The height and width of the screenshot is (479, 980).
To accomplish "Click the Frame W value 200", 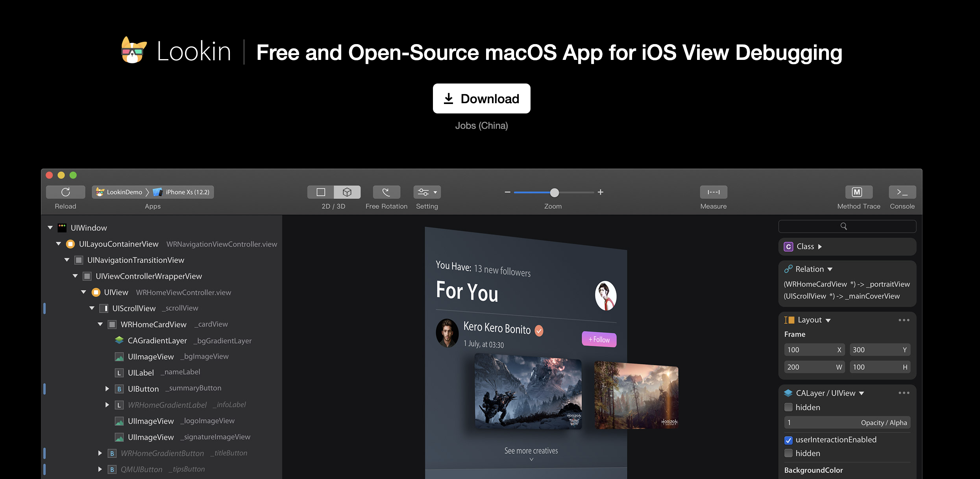I will 814,367.
